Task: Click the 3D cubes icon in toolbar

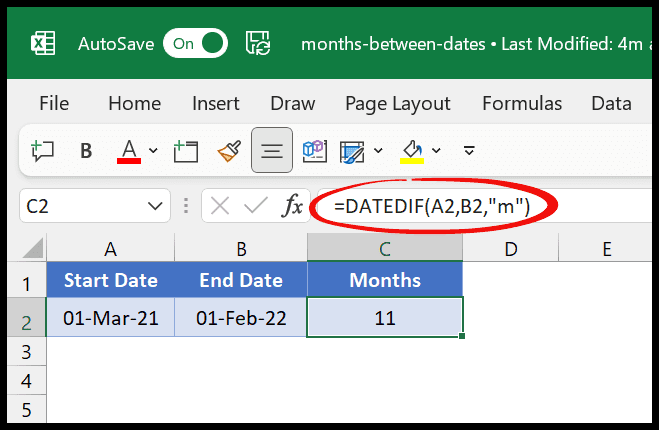Action: pos(315,150)
